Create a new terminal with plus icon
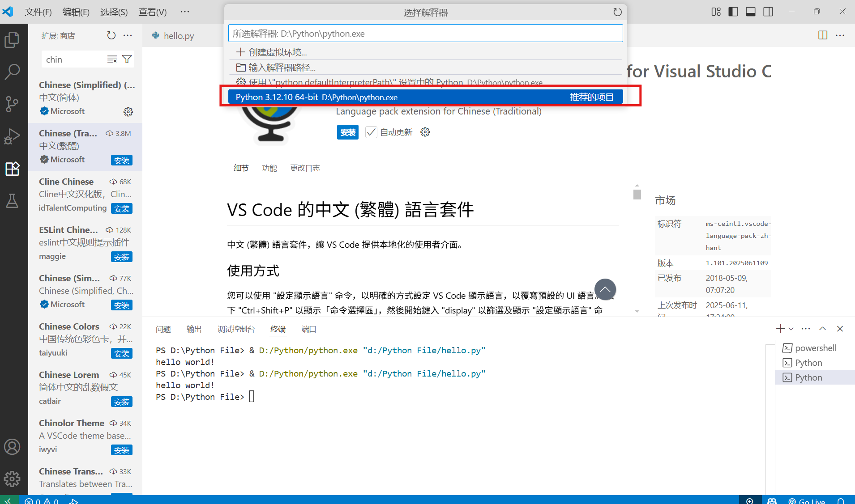Image resolution: width=855 pixels, height=504 pixels. [x=780, y=329]
